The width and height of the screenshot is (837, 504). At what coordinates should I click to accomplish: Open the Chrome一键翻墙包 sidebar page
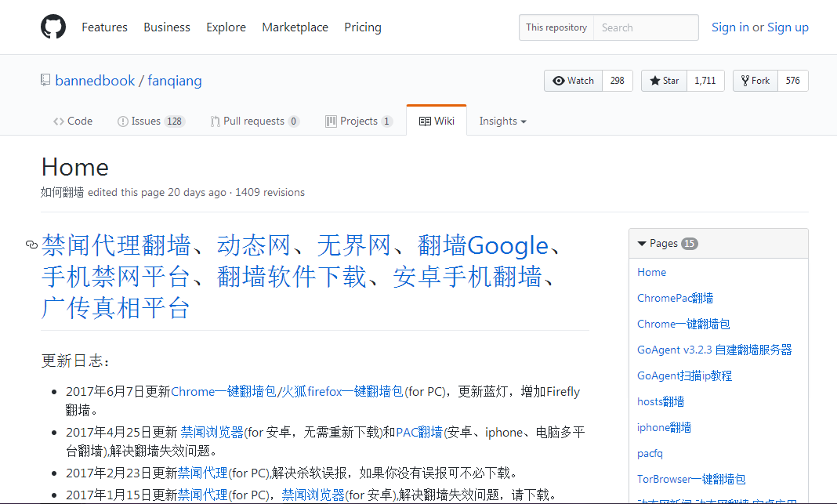coord(683,324)
